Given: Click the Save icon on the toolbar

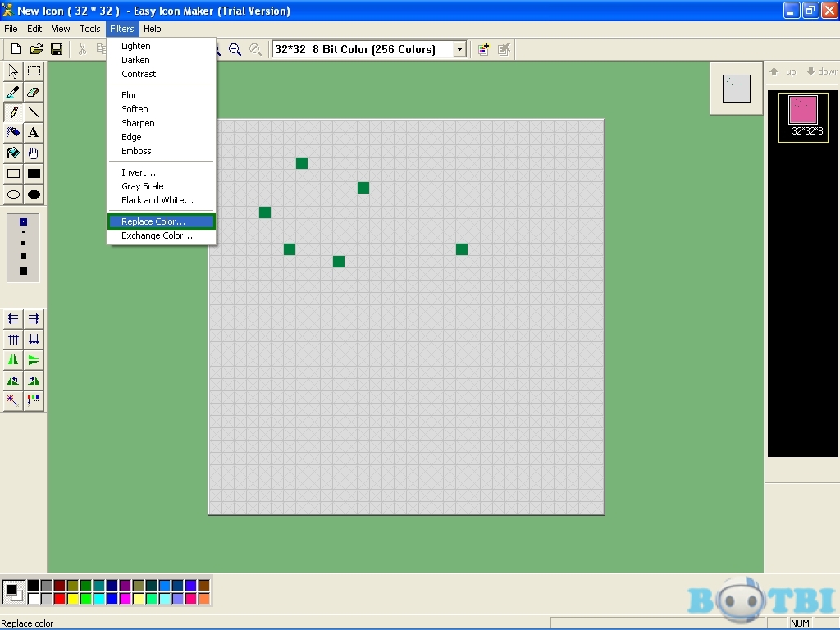Looking at the screenshot, I should (x=57, y=48).
